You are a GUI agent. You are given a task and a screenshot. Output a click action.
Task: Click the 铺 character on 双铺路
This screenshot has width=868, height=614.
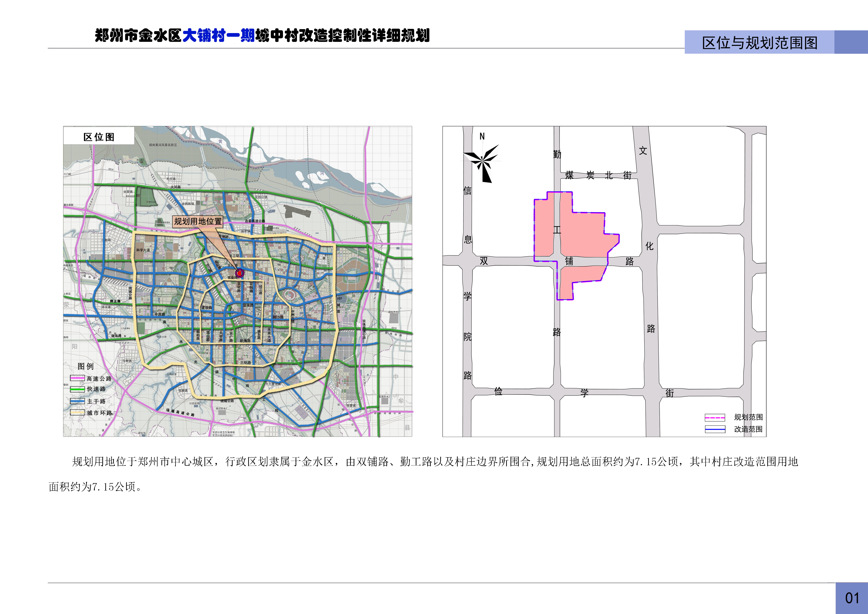(569, 261)
